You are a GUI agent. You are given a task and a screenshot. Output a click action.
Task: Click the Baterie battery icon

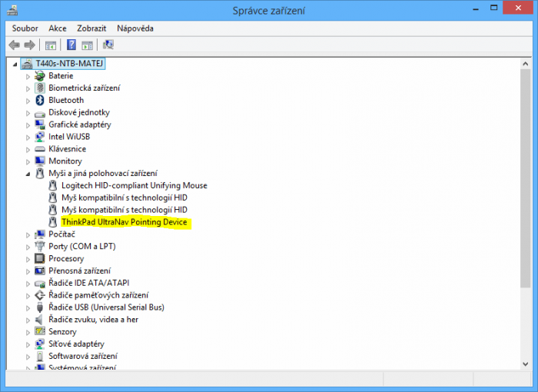tap(40, 76)
